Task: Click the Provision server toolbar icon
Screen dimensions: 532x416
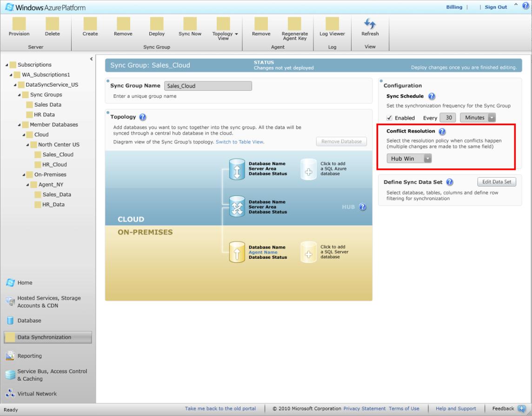Action: pyautogui.click(x=19, y=24)
